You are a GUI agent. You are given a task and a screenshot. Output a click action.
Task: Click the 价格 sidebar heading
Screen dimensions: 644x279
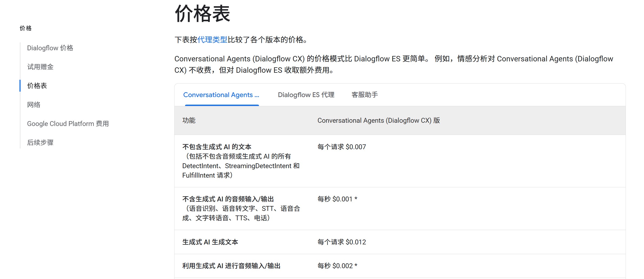(26, 28)
